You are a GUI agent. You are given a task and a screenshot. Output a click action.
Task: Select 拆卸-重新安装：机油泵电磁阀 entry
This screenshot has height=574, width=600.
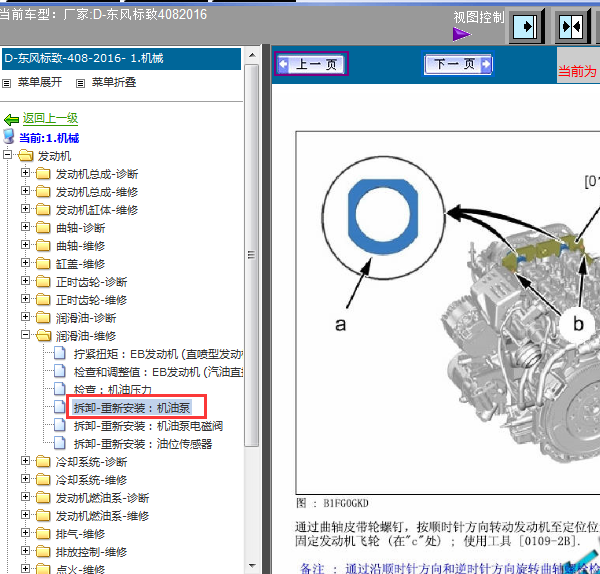point(148,426)
